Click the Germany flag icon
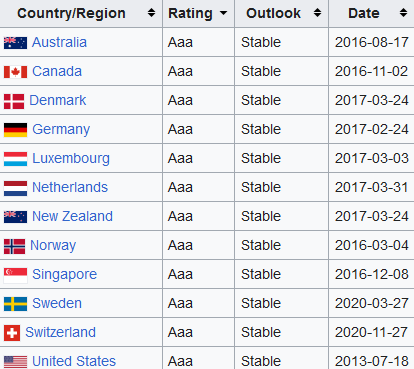 click(15, 130)
